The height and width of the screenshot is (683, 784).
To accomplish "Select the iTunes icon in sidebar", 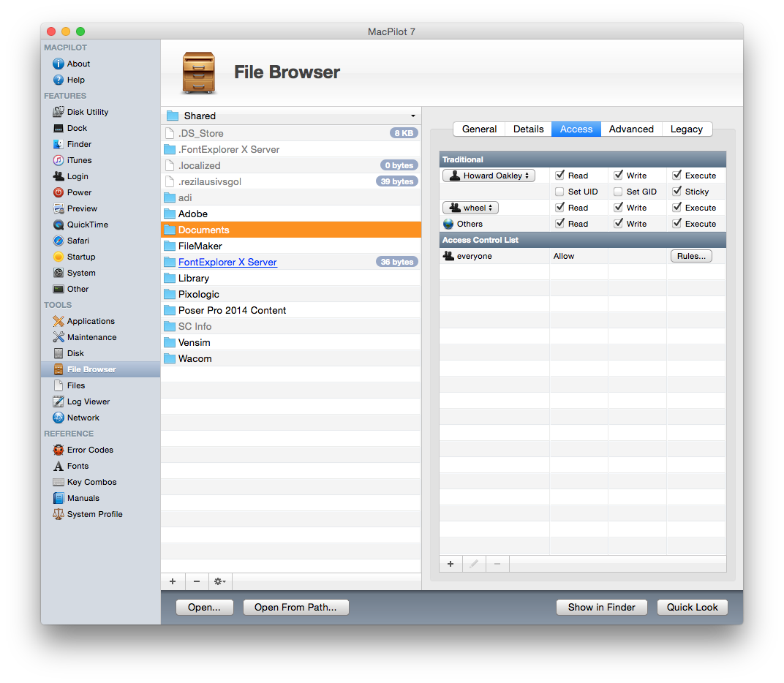I will click(59, 160).
